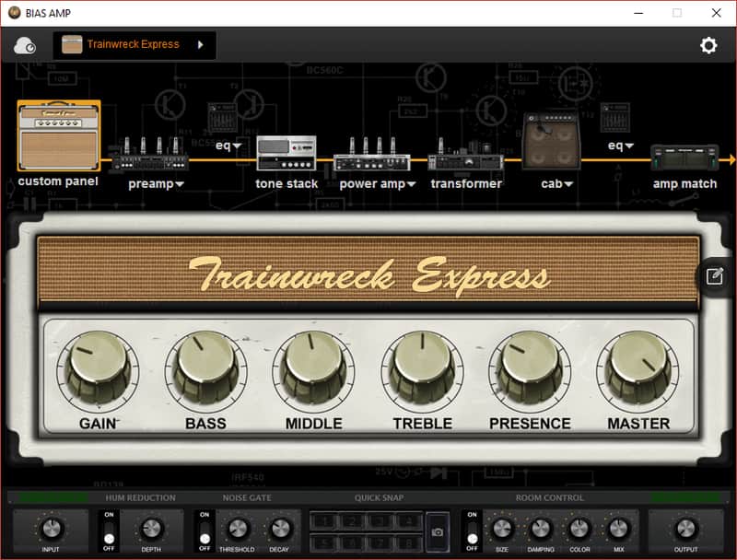Click the Trainwreck Express preset thumbnail
The image size is (737, 560).
point(72,44)
